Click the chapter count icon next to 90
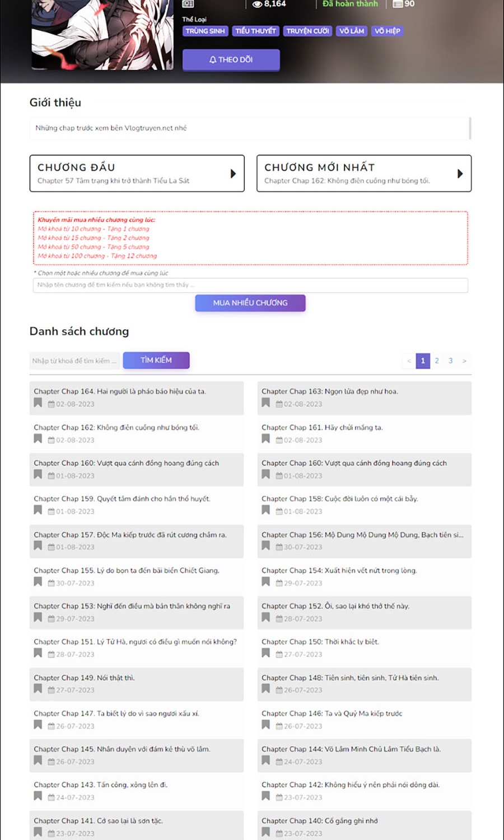 [x=398, y=4]
